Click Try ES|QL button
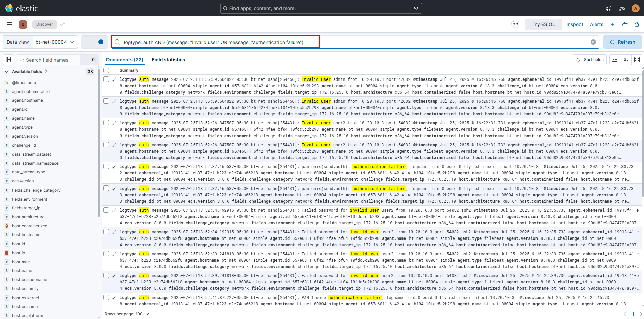Image resolution: width=644 pixels, height=319 pixels. 544,24
